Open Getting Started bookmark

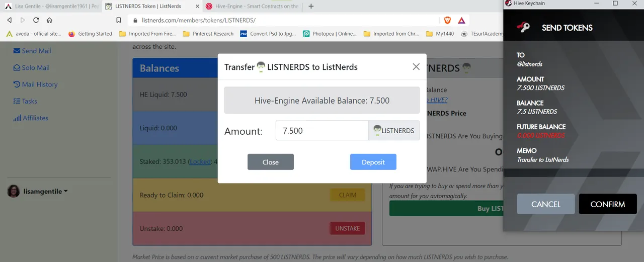click(x=90, y=34)
